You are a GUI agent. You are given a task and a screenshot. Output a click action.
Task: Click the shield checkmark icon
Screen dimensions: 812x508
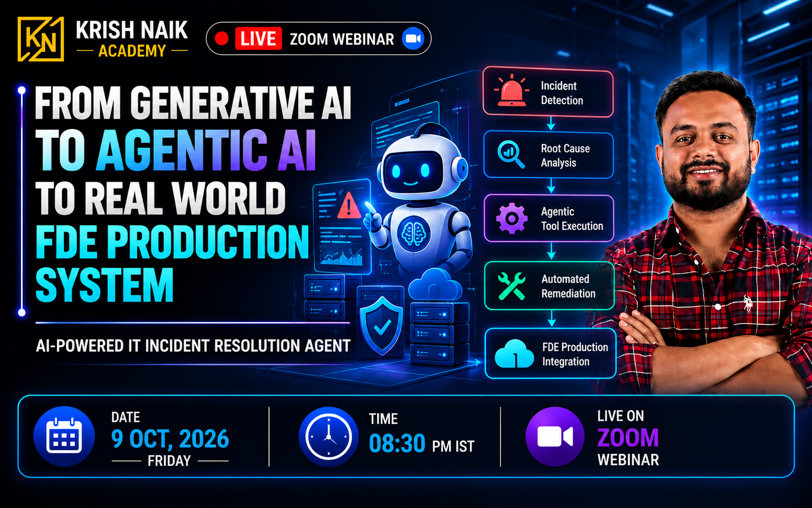[382, 326]
